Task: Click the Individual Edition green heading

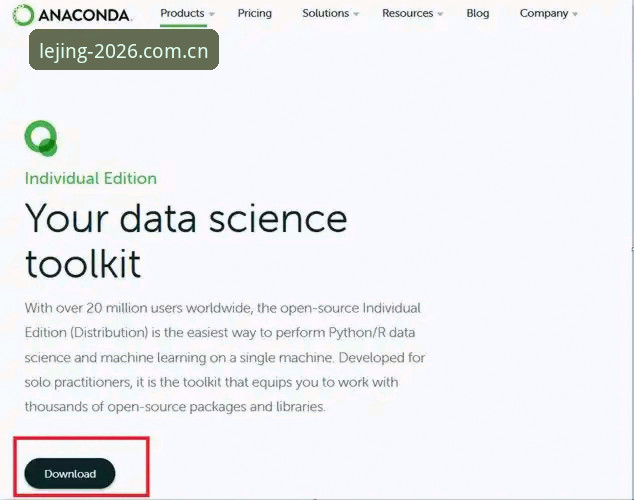Action: click(91, 178)
